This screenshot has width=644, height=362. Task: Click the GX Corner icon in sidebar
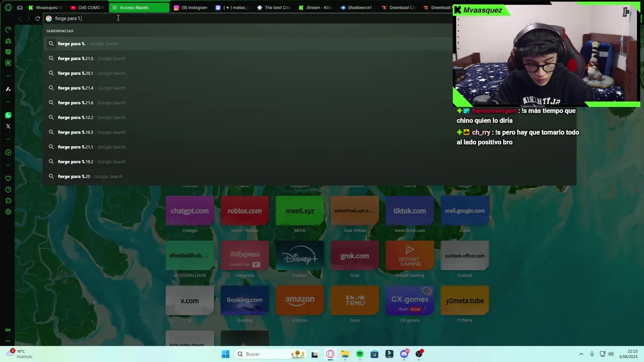tap(8, 330)
